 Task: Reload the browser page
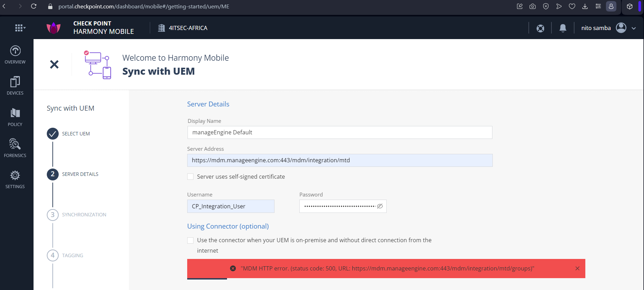pyautogui.click(x=34, y=6)
